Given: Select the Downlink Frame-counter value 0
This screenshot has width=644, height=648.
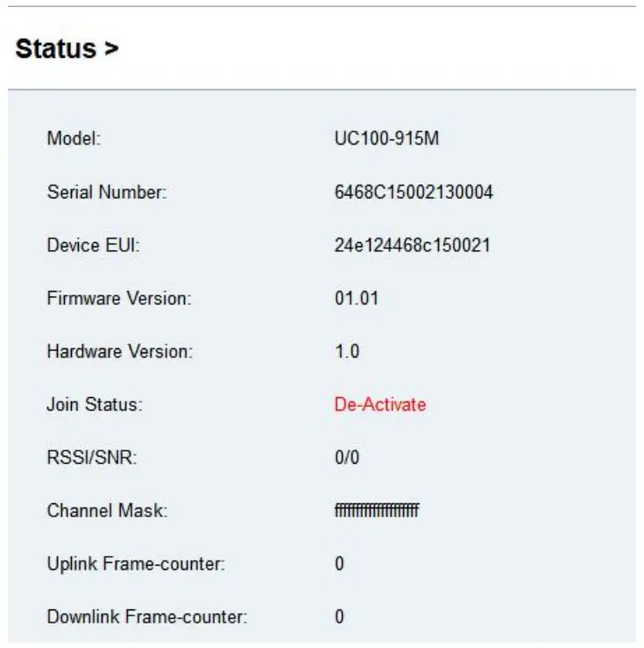Looking at the screenshot, I should tap(340, 617).
